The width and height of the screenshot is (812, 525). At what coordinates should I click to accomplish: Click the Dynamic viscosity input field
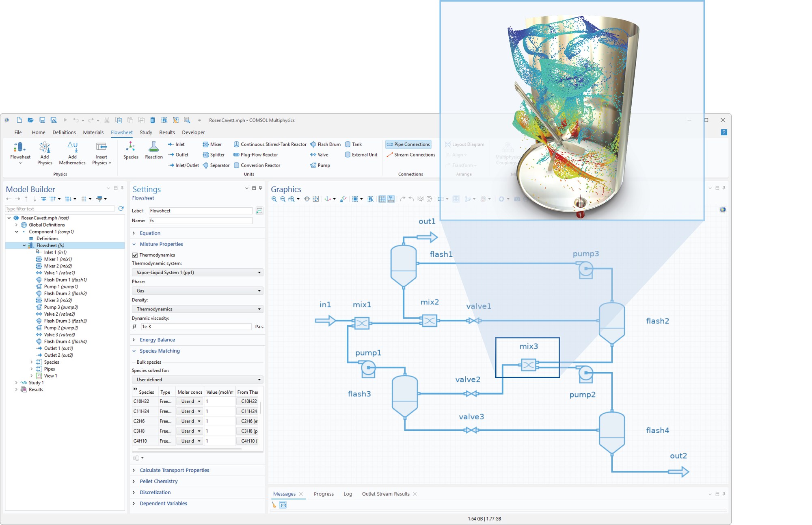pos(196,327)
